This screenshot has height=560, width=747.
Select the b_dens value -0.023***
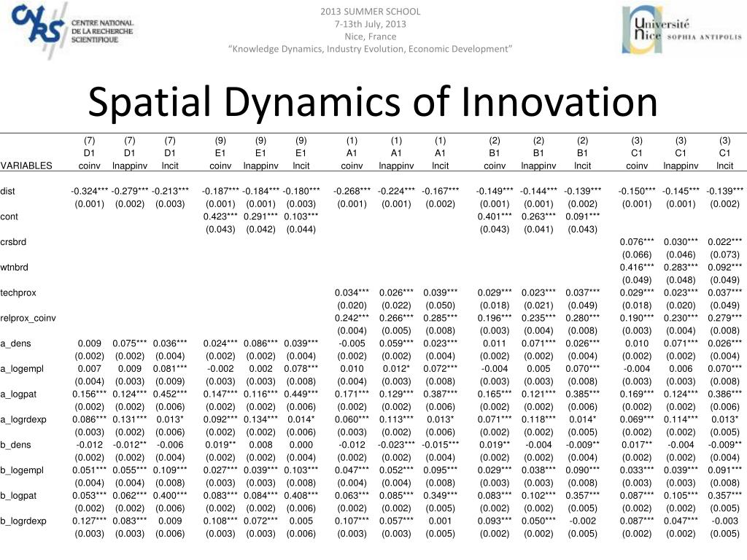[396, 445]
